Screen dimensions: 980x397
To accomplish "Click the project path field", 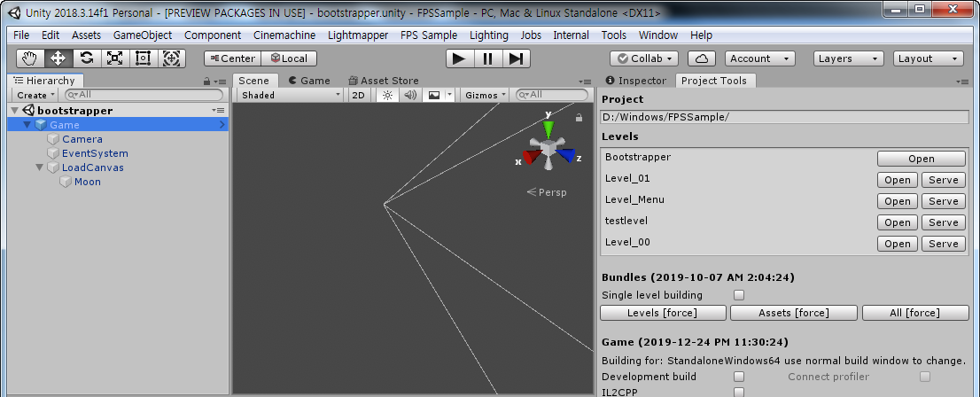I will tap(785, 117).
